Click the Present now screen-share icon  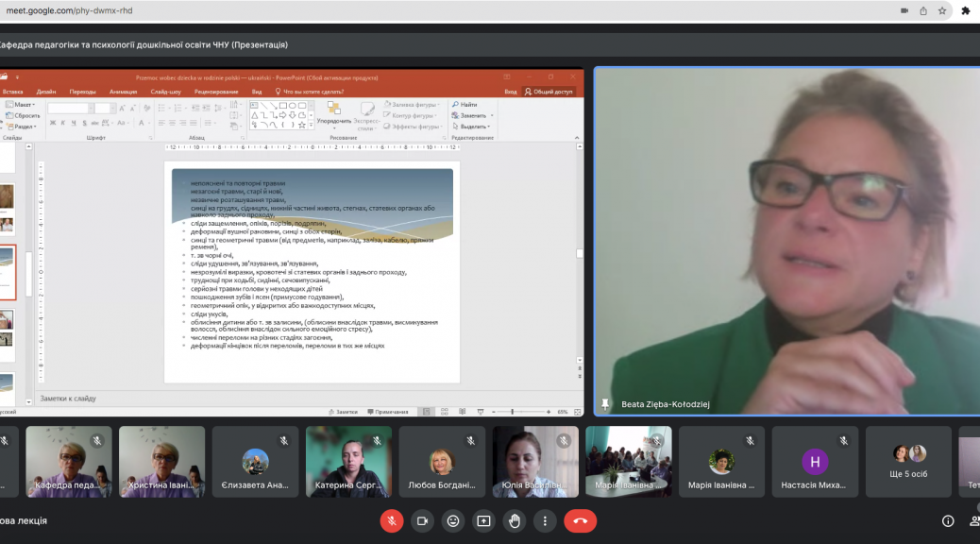point(483,521)
